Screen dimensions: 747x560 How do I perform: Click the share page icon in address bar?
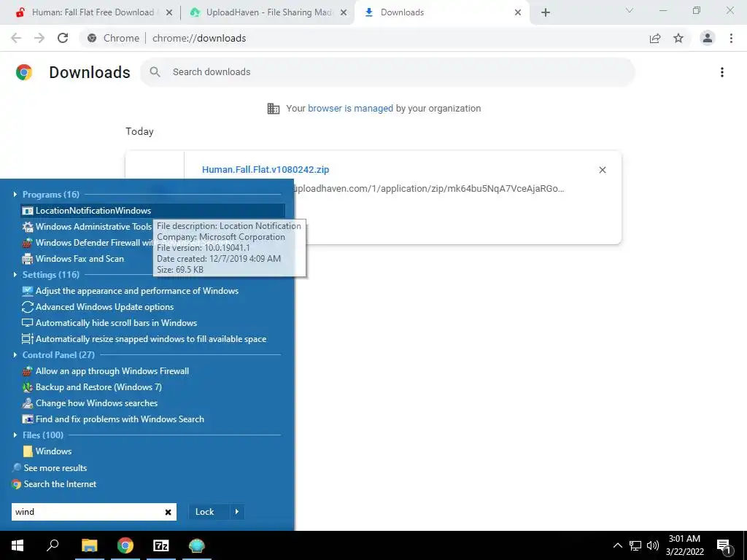pos(655,38)
